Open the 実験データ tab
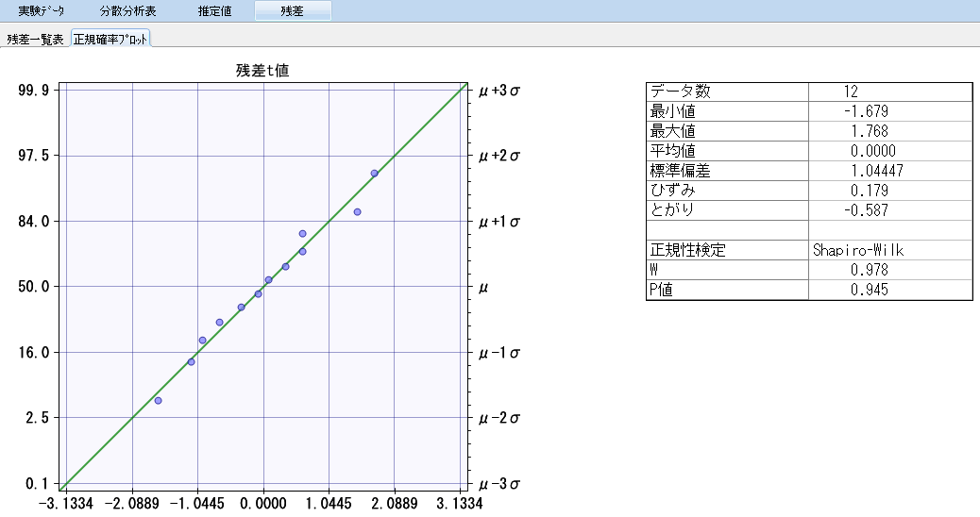Screen dimensions: 980x517 pyautogui.click(x=41, y=10)
